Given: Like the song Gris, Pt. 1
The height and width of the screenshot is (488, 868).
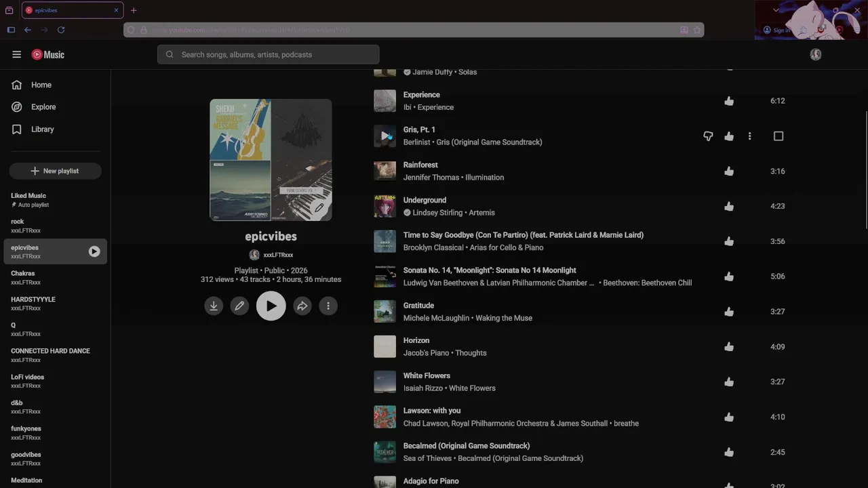Looking at the screenshot, I should tap(729, 136).
